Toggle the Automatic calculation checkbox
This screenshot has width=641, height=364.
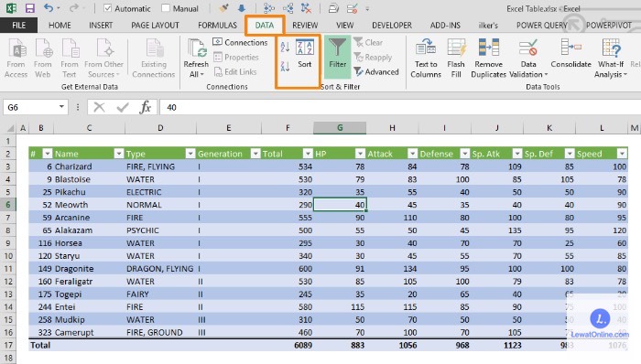[x=107, y=8]
